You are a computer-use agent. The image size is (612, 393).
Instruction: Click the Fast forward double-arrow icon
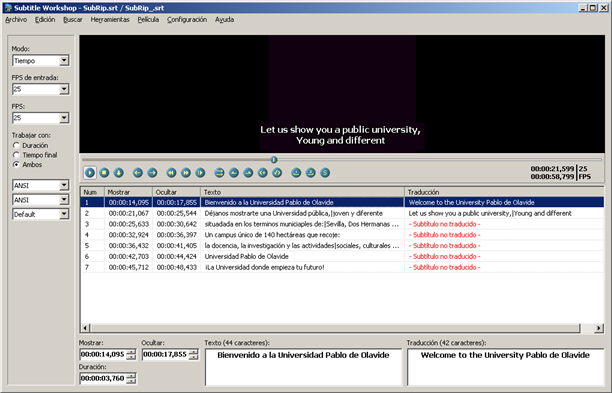pyautogui.click(x=186, y=172)
